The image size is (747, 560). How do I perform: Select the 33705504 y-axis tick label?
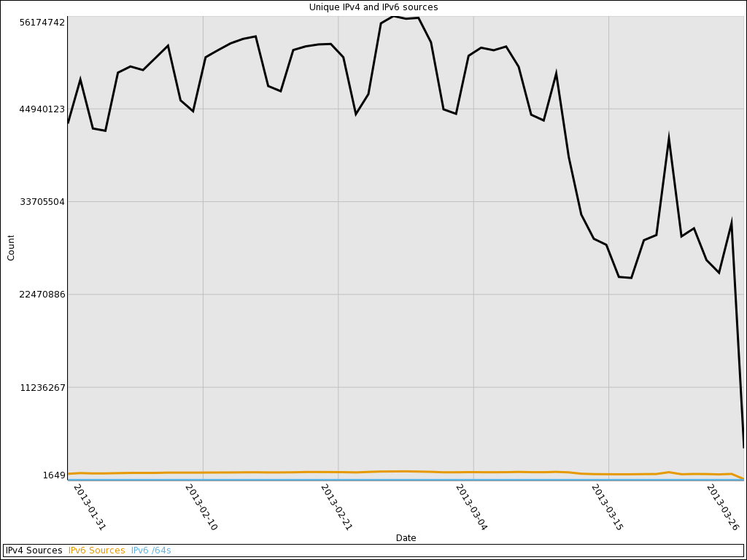42,202
